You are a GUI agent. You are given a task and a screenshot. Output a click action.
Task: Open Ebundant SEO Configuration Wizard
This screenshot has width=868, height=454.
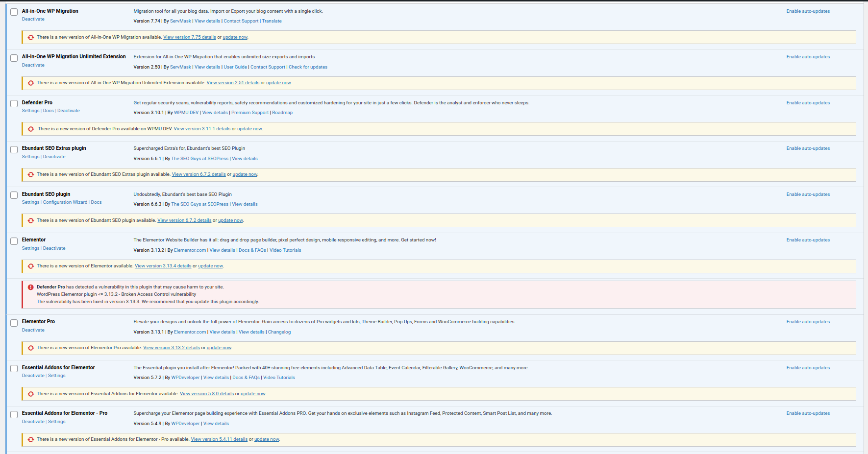coord(65,202)
